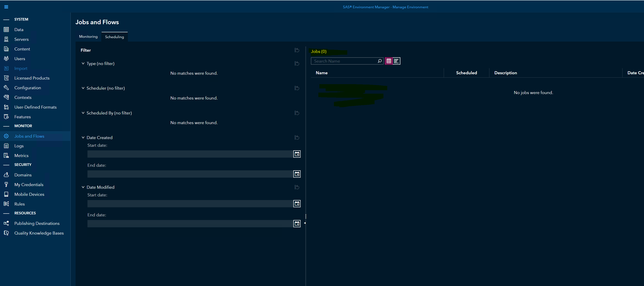Collapse the Scheduled By filter section
The image size is (644, 286).
[x=83, y=113]
